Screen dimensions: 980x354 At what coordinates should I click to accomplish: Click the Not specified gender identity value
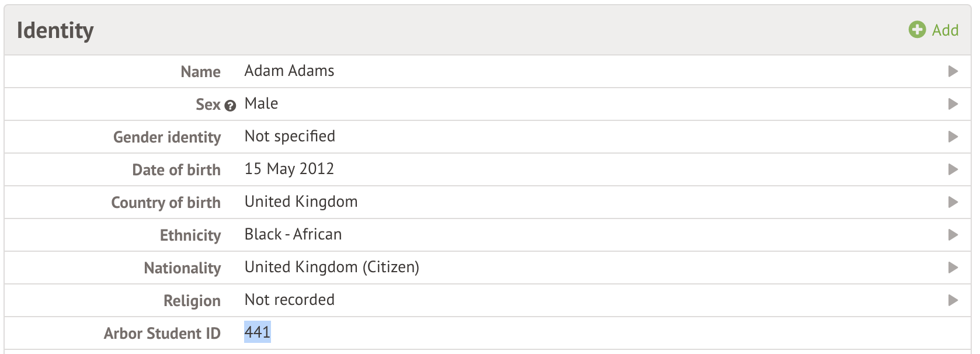pyautogui.click(x=290, y=136)
